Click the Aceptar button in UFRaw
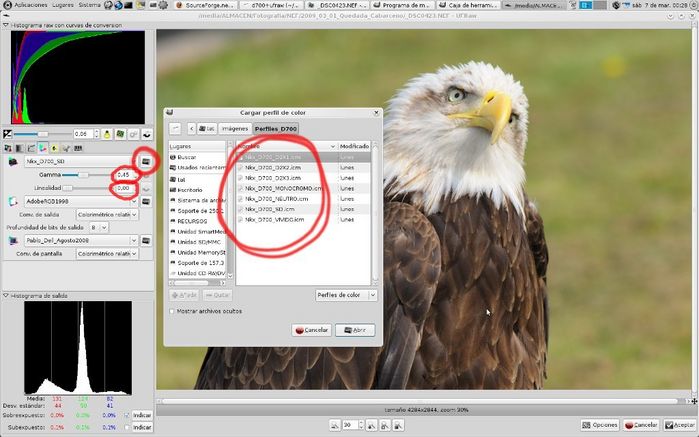Viewport: 699px width, 437px height. pos(680,425)
